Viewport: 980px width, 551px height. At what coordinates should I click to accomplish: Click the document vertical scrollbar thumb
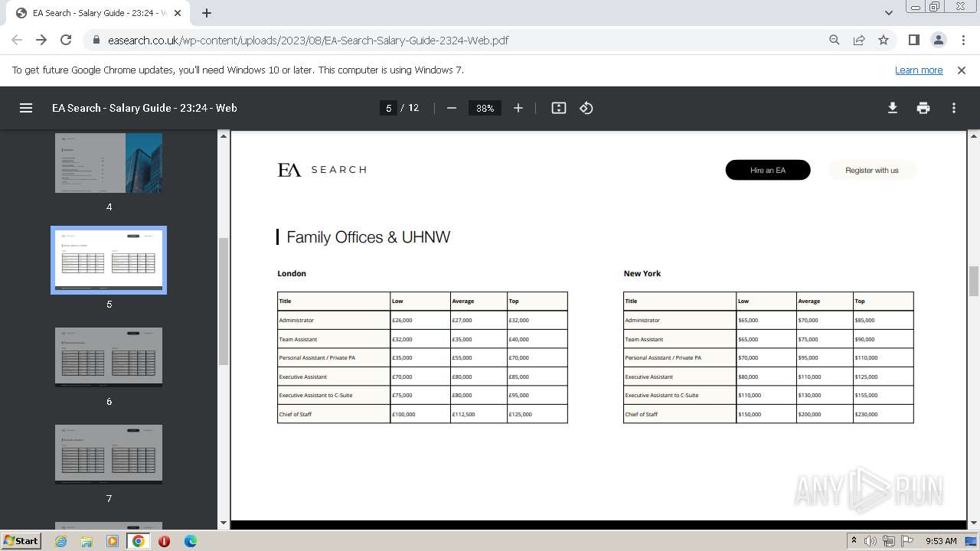click(974, 281)
